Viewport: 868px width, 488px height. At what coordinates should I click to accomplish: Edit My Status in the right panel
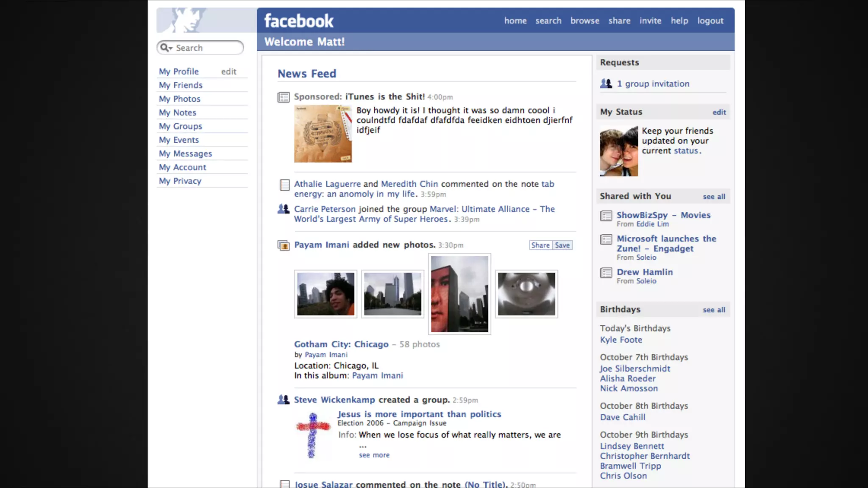pyautogui.click(x=719, y=112)
